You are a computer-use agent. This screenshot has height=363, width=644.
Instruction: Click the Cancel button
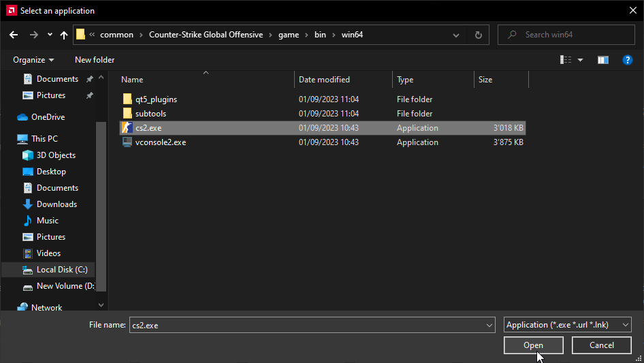(x=601, y=345)
